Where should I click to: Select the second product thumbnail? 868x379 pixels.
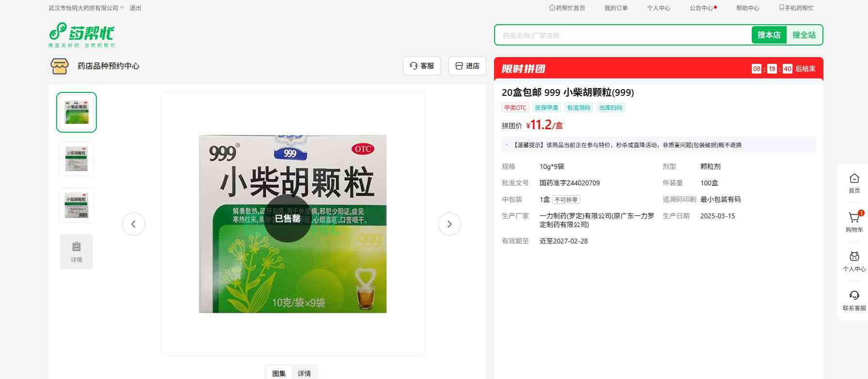[x=77, y=159]
